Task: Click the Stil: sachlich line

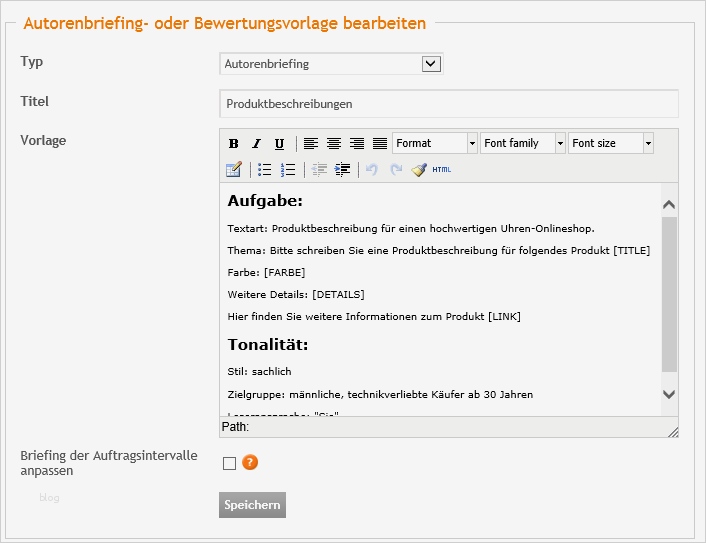Action: click(259, 372)
